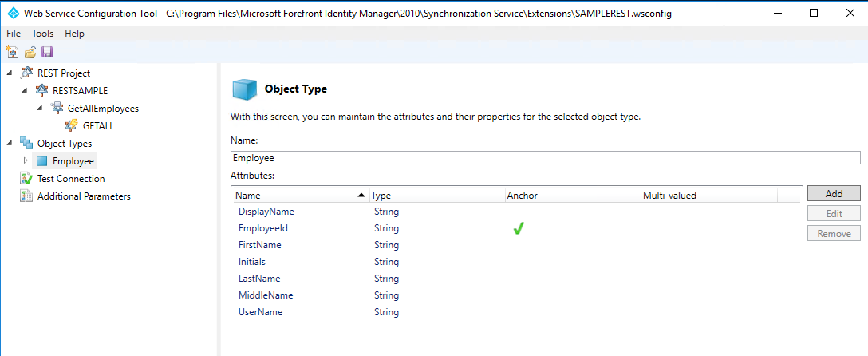
Task: Collapse the RESTSAMPLE tree node
Action: (x=25, y=90)
